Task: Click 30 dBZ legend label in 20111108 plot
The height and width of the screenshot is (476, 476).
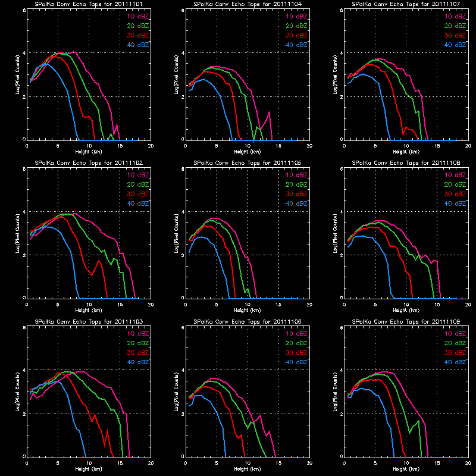Action: tap(455, 194)
